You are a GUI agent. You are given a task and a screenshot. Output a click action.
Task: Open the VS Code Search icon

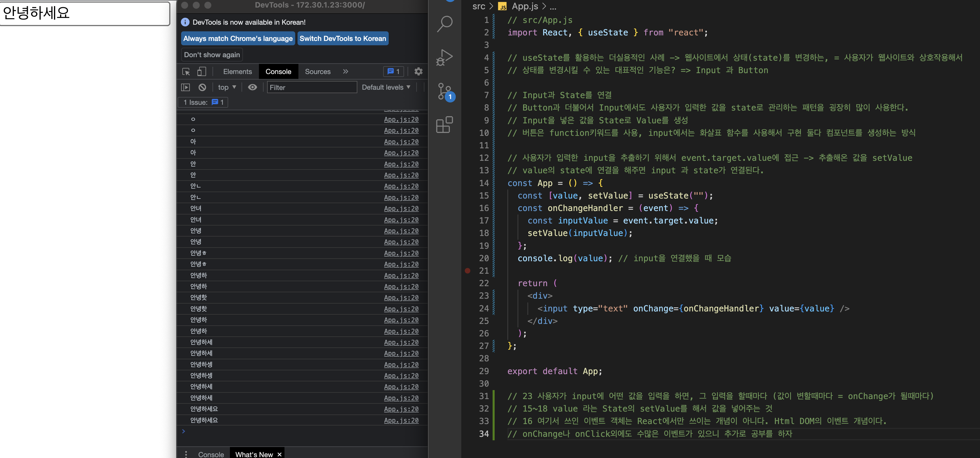click(444, 24)
